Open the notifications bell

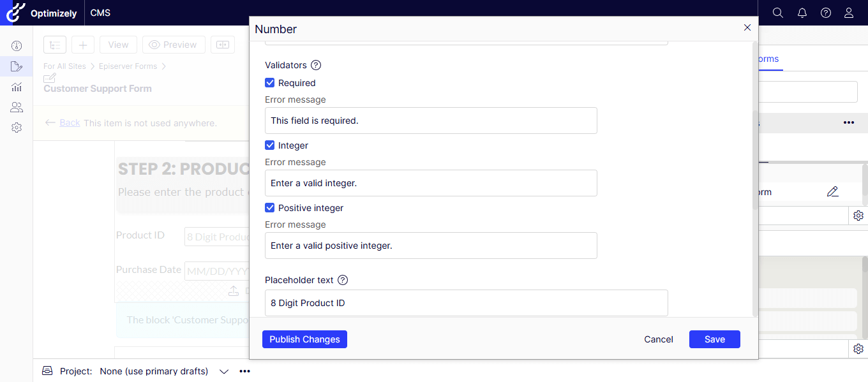[802, 13]
